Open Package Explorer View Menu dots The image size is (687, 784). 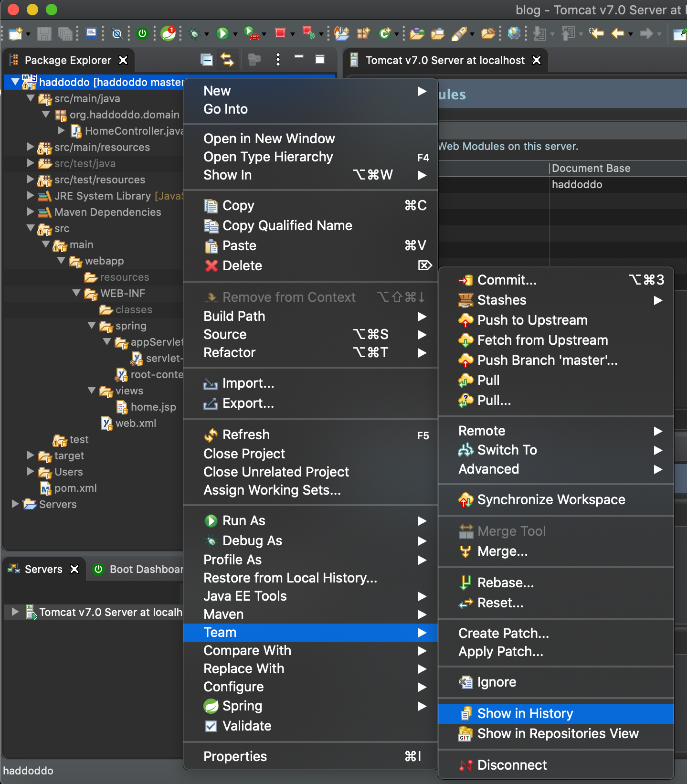click(x=278, y=60)
